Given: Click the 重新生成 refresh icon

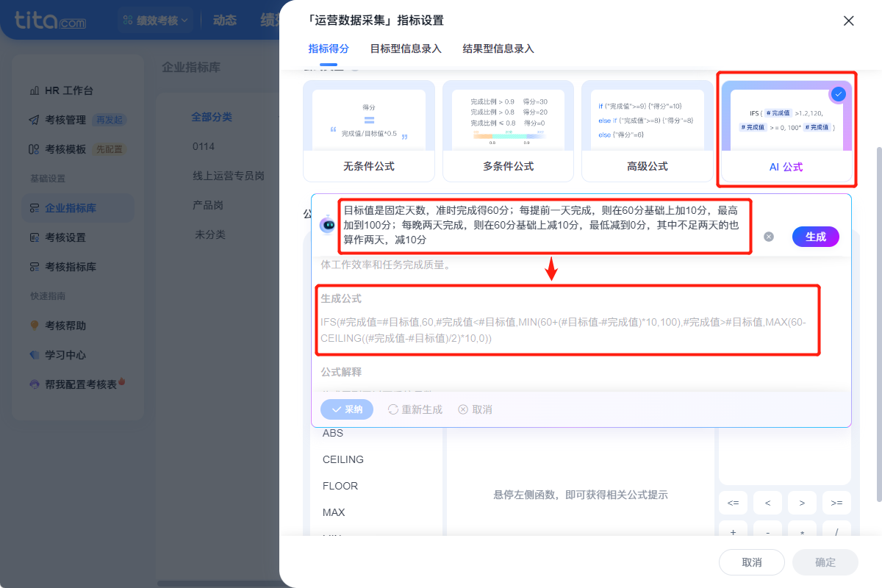Looking at the screenshot, I should pos(393,409).
